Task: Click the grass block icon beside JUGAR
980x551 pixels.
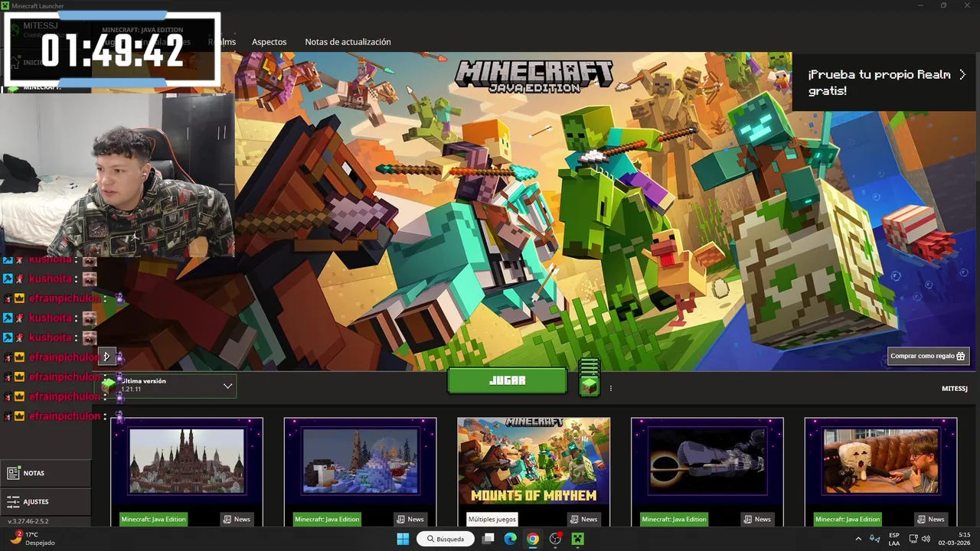Action: (589, 385)
